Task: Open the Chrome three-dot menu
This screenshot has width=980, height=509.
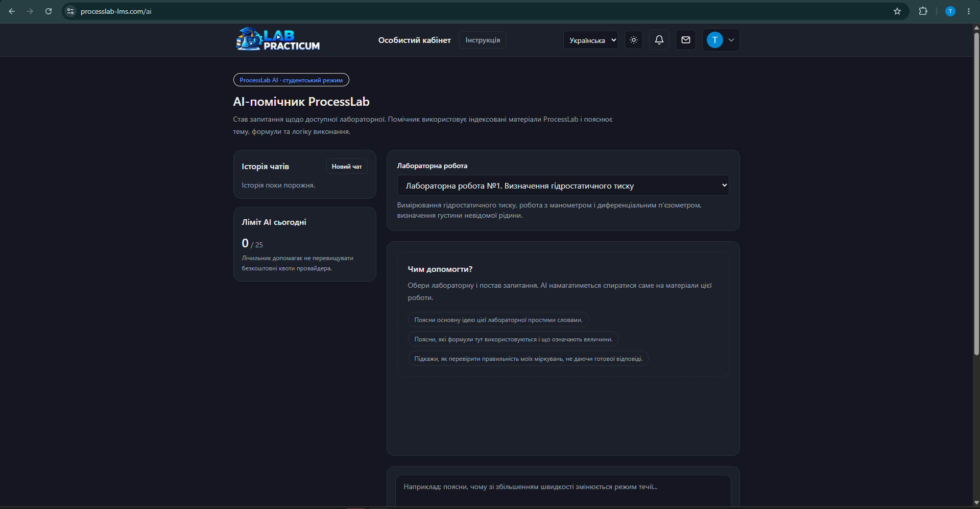Action: (968, 11)
